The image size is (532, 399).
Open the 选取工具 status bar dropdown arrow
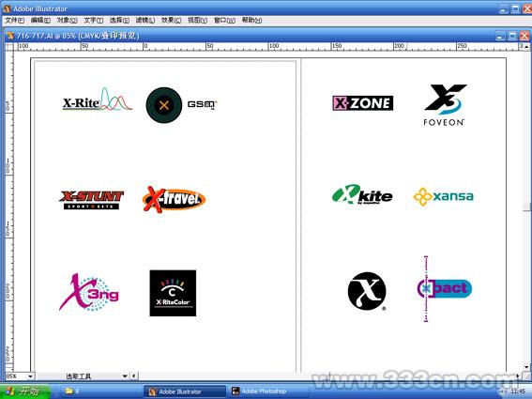pyautogui.click(x=125, y=376)
